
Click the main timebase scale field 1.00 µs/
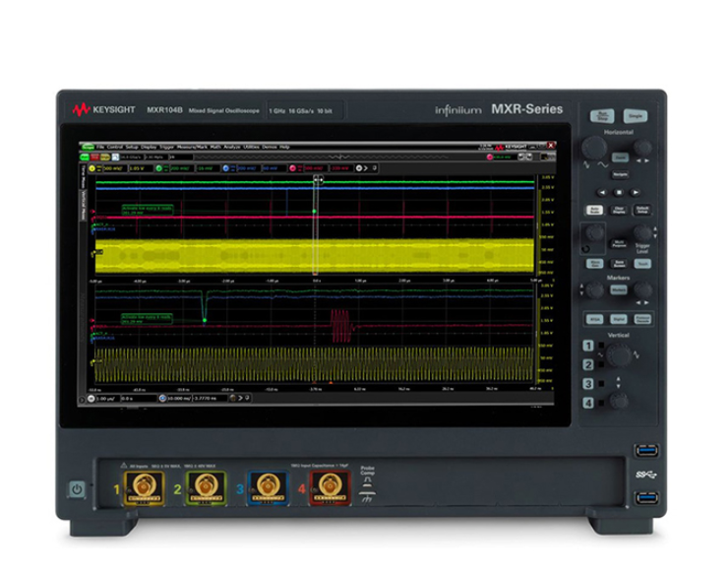coord(107,399)
